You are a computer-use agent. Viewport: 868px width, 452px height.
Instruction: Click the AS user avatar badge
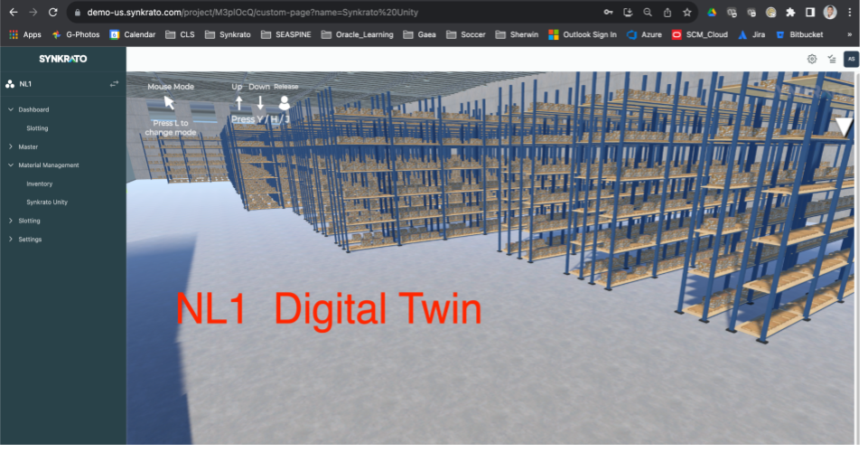point(851,59)
